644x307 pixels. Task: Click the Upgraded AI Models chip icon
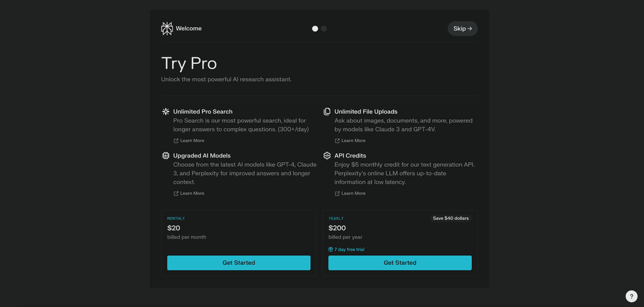(x=166, y=156)
